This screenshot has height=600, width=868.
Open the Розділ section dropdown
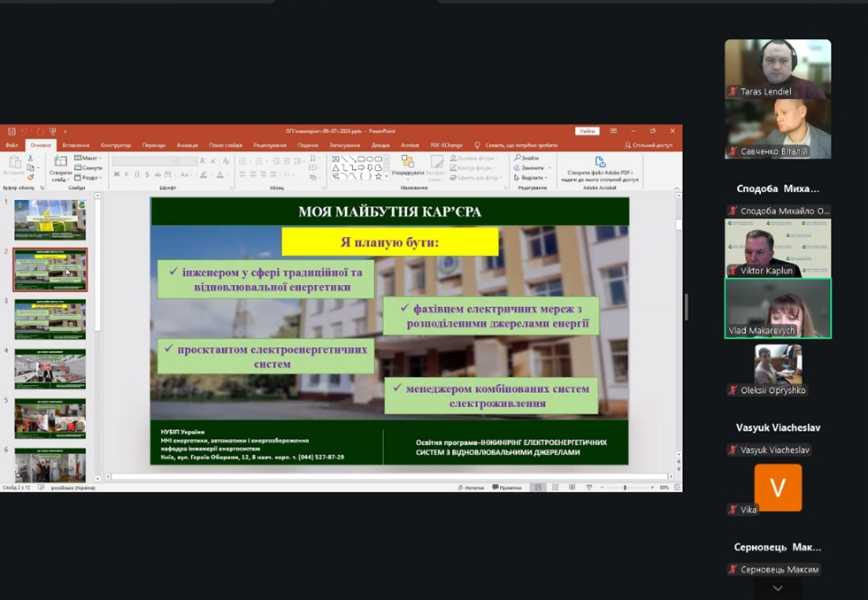[x=88, y=178]
